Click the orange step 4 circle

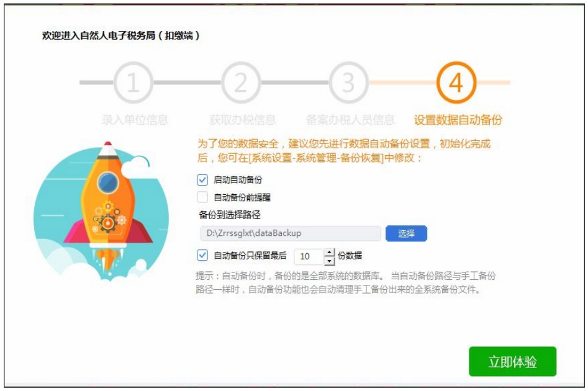coord(456,83)
